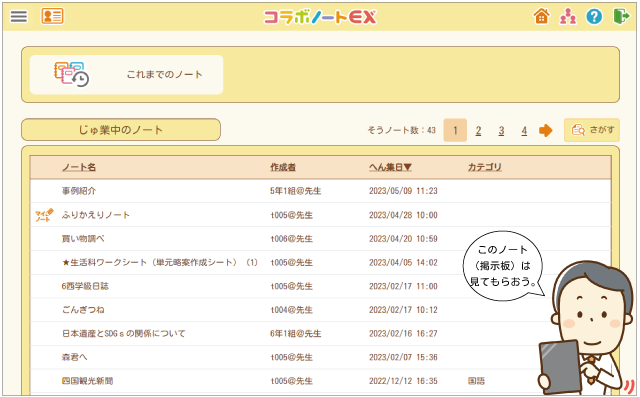Image resolution: width=640 pixels, height=397 pixels.
Task: Go to page 4 of notes
Action: [x=524, y=131]
